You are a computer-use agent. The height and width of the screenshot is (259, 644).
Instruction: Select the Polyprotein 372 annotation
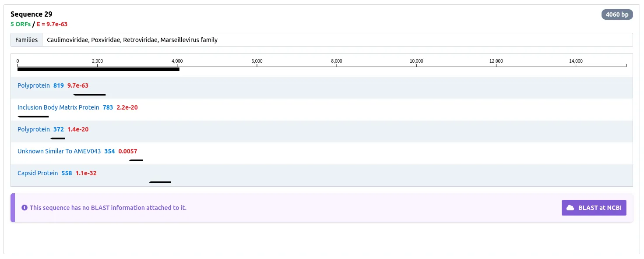(x=34, y=129)
